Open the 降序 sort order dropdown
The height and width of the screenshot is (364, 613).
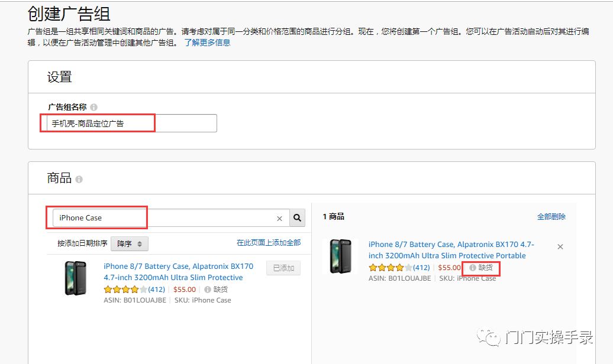pos(129,243)
